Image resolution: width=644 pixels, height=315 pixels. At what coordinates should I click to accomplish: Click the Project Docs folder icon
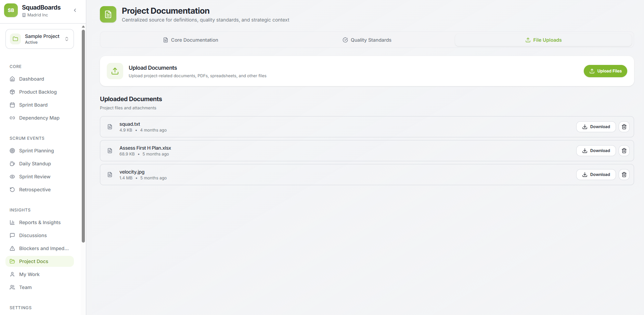tap(12, 261)
